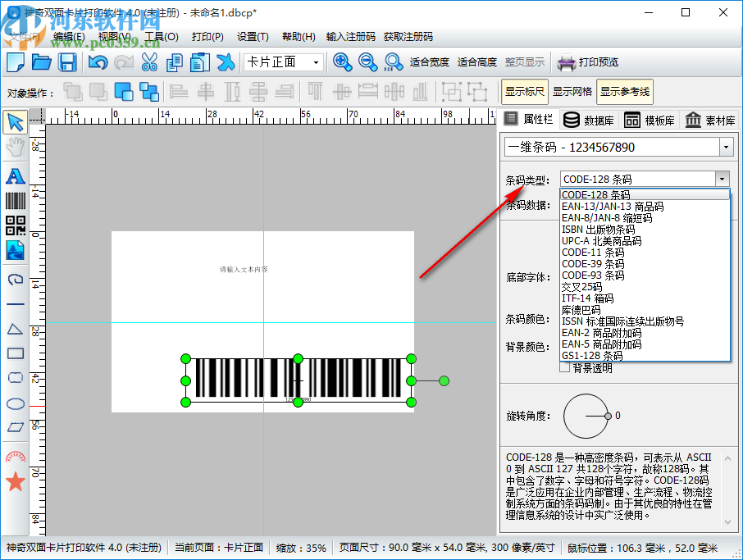This screenshot has height=560, width=743.
Task: Select the ellipse shape tool
Action: click(x=15, y=403)
